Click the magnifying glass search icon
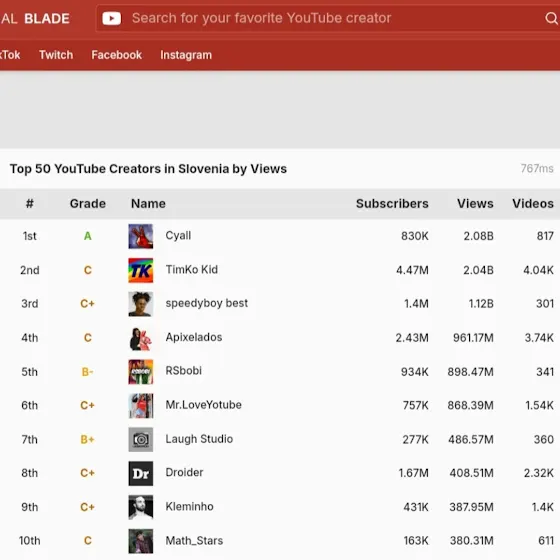The image size is (560, 560). tap(552, 18)
